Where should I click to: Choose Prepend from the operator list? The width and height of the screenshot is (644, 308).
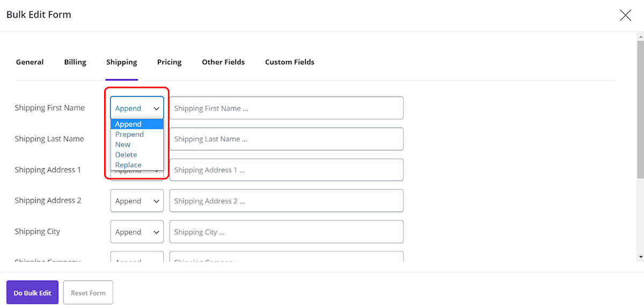(x=129, y=134)
